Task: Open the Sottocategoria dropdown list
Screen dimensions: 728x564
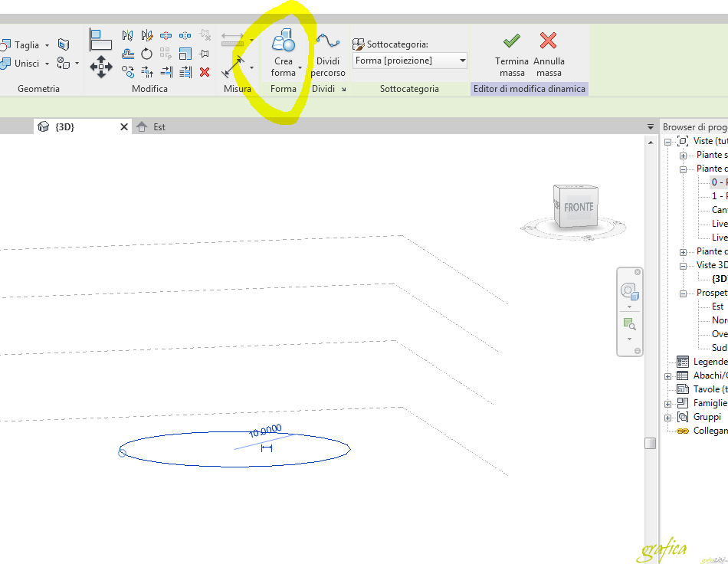Action: 461,60
